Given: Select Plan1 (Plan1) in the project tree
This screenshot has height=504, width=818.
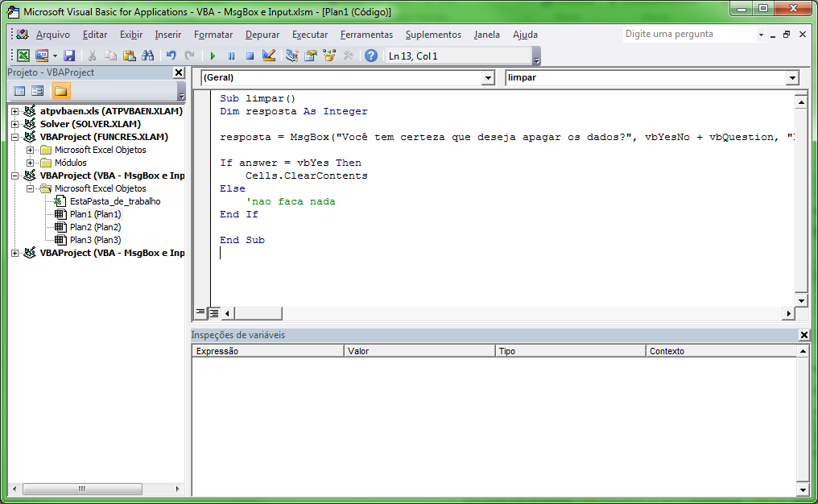Looking at the screenshot, I should point(96,214).
